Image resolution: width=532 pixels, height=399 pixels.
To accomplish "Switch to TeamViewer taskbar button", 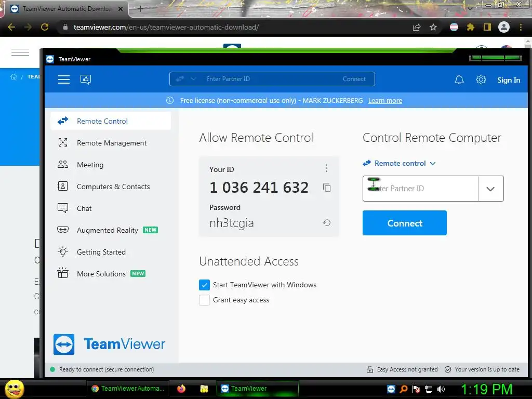I will point(258,389).
